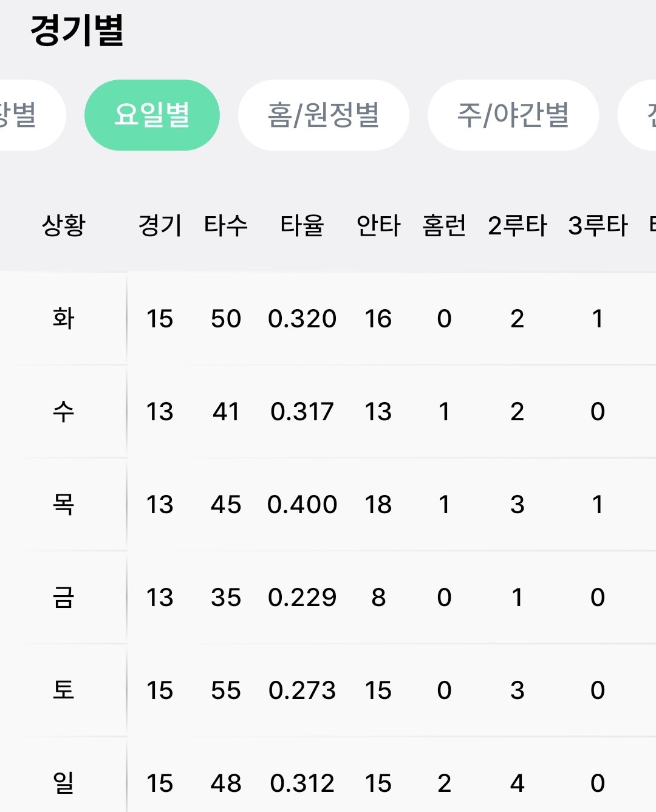The width and height of the screenshot is (656, 812).
Task: Switch to the 홈/원정별 tab
Action: pos(324,115)
